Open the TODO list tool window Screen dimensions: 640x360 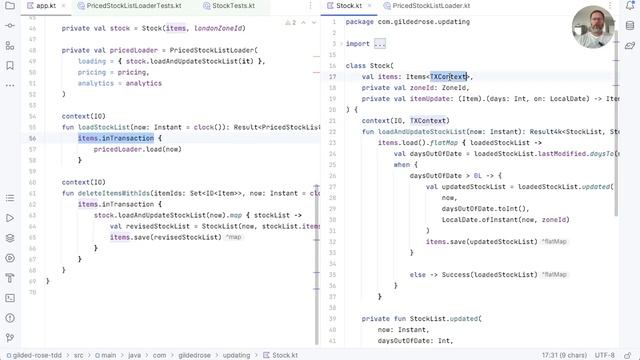pyautogui.click(x=10, y=198)
